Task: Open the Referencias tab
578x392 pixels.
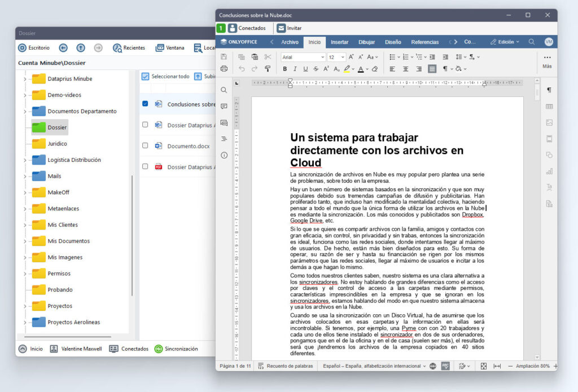Action: coord(424,42)
